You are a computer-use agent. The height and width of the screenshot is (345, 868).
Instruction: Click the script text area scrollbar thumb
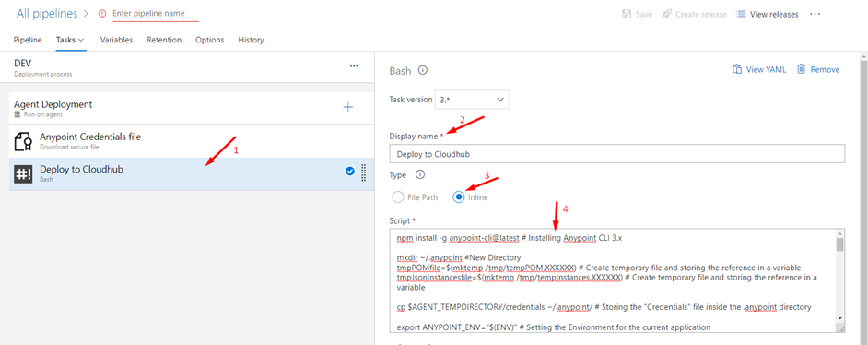840,244
